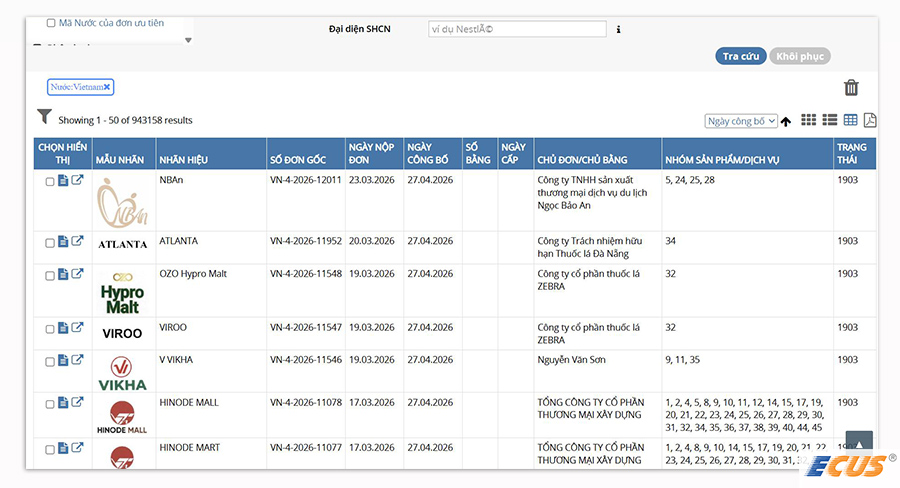Select checkbox for NBAn row

[50, 182]
